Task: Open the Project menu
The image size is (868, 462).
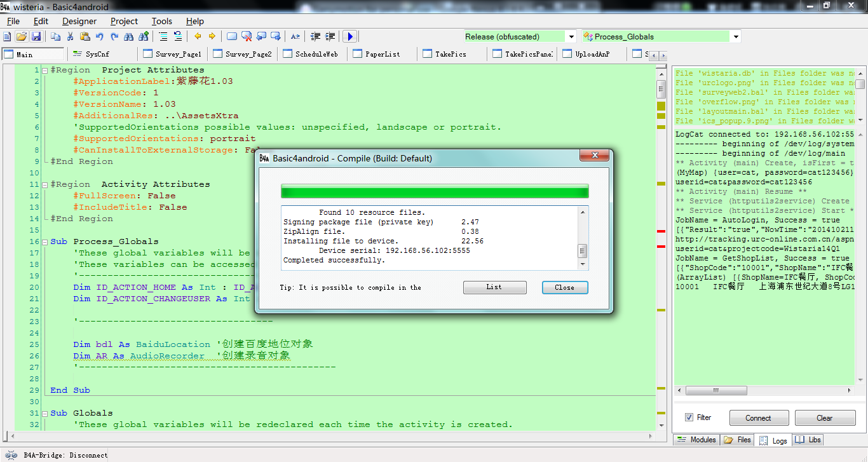Action: (x=124, y=21)
